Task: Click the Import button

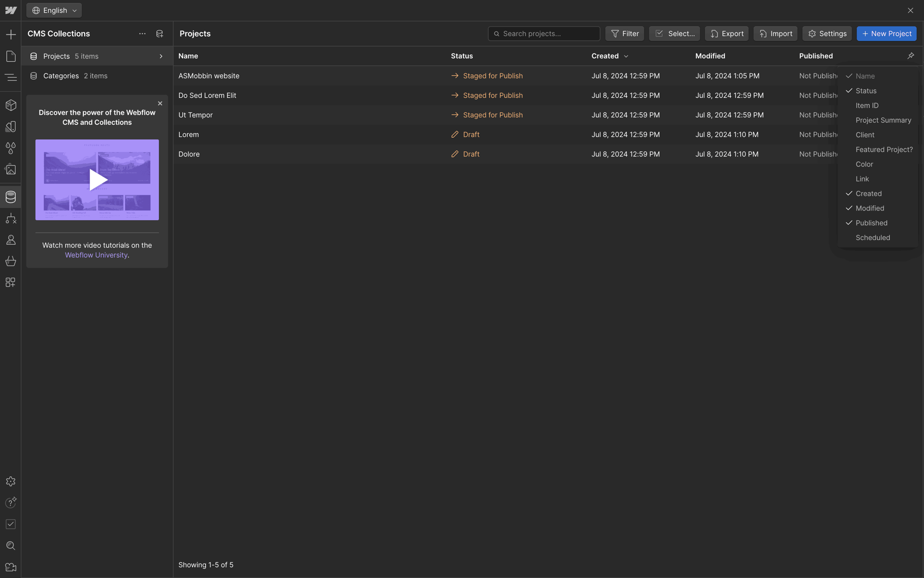Action: (775, 34)
